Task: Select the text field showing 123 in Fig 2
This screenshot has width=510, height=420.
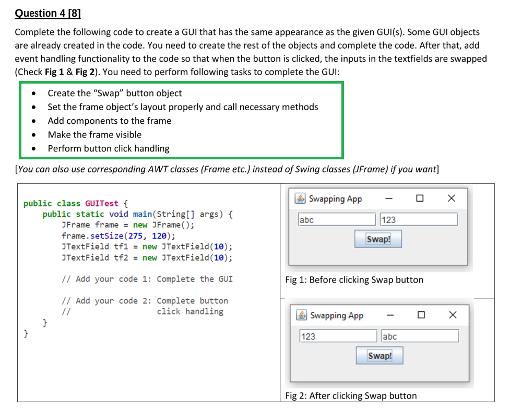Action: (338, 336)
